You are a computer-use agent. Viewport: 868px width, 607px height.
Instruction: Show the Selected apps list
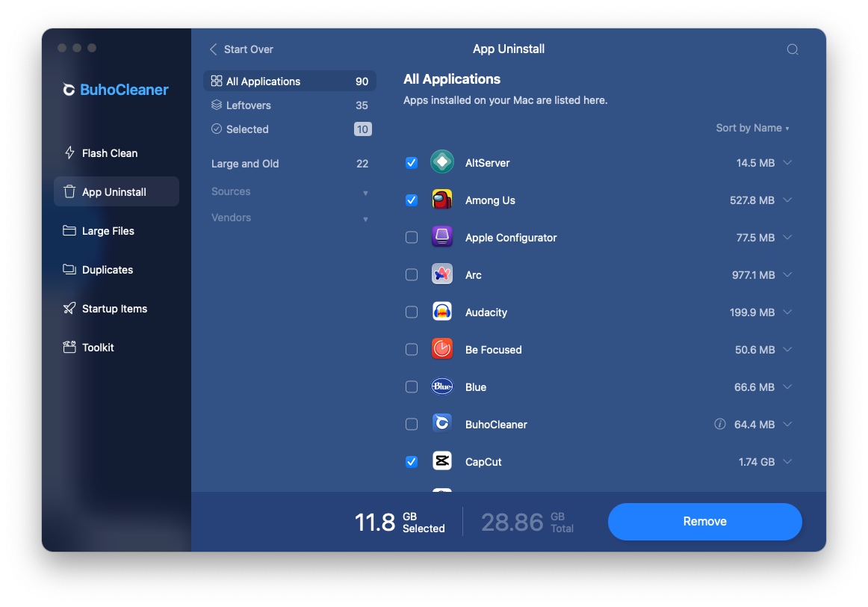point(290,129)
